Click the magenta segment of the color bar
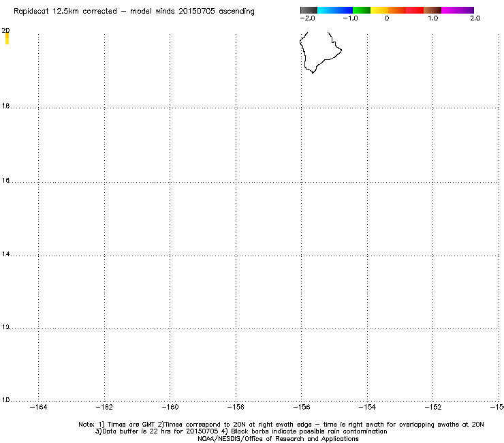The width and height of the screenshot is (504, 443). [450, 10]
